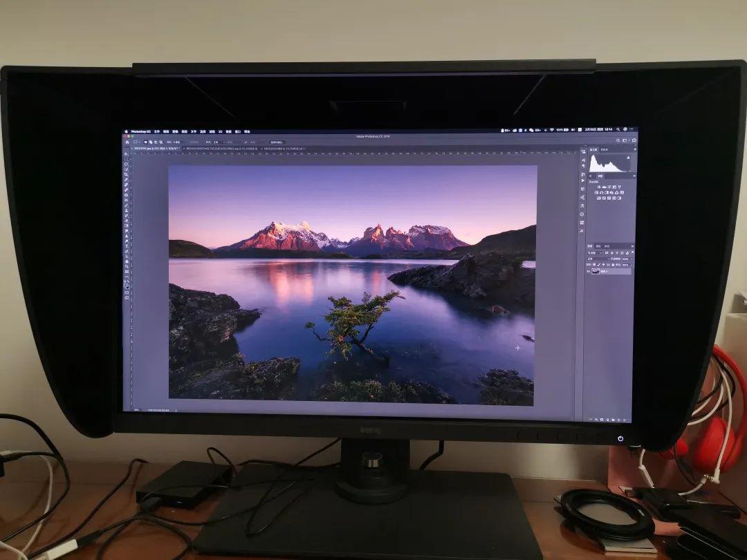Select the Horizontal Type tool

click(127, 246)
